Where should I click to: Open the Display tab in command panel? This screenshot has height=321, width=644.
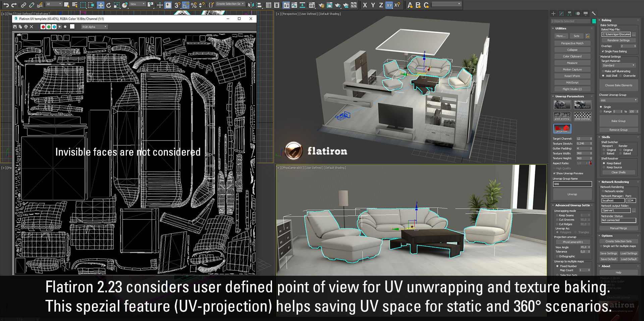click(x=586, y=14)
